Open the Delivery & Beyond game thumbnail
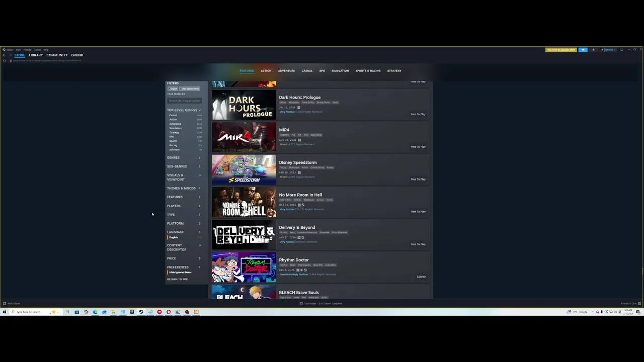The width and height of the screenshot is (644, 362). pos(244,235)
